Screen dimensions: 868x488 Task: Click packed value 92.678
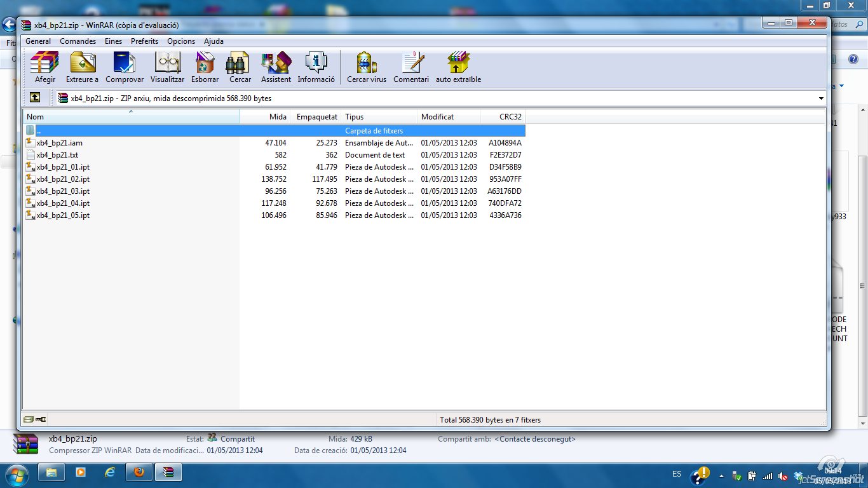pyautogui.click(x=327, y=203)
